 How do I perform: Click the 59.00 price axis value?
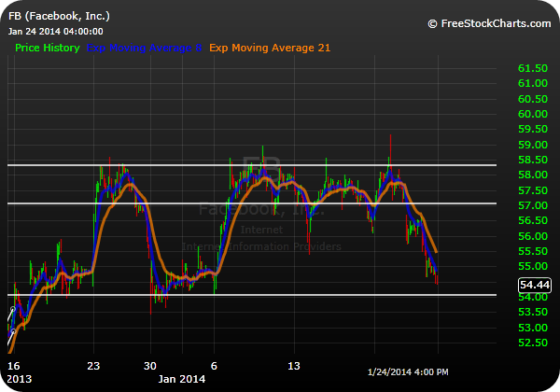click(533, 145)
